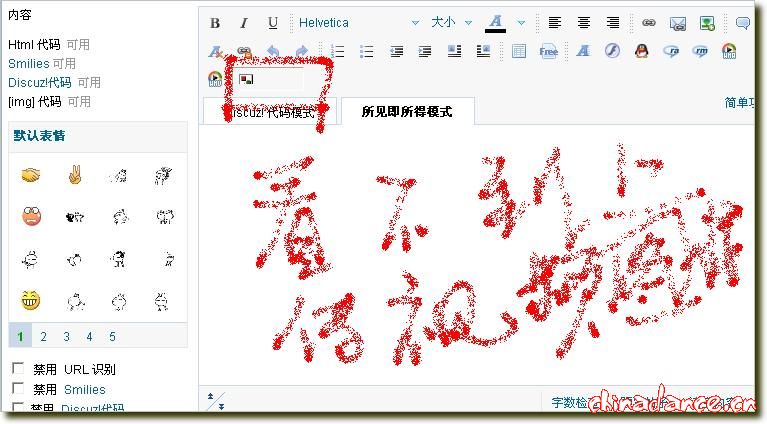
Task: Insert an email link with the envelope icon
Action: click(678, 23)
